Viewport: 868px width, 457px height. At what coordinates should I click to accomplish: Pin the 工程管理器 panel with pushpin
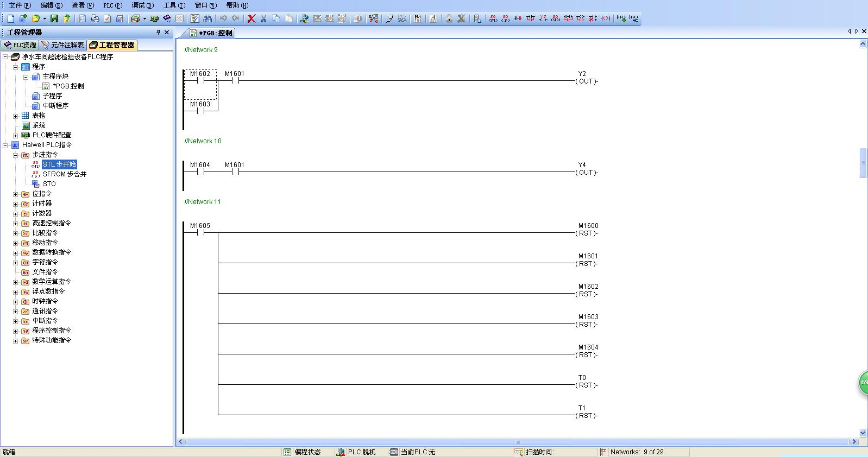tap(158, 33)
